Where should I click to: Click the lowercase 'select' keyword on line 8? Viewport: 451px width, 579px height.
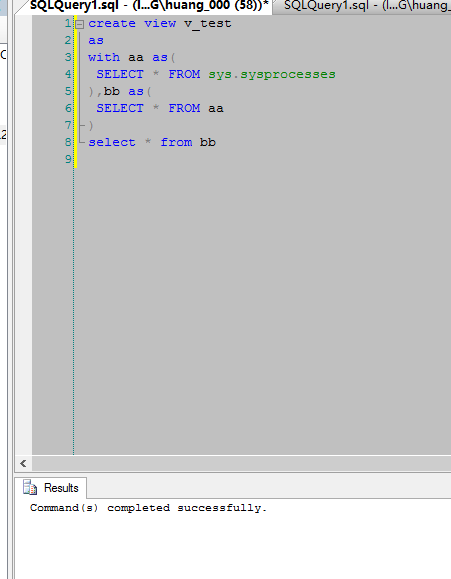112,142
